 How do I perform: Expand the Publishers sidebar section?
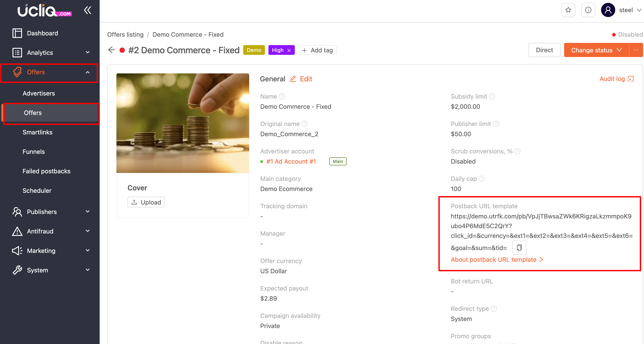[50, 212]
